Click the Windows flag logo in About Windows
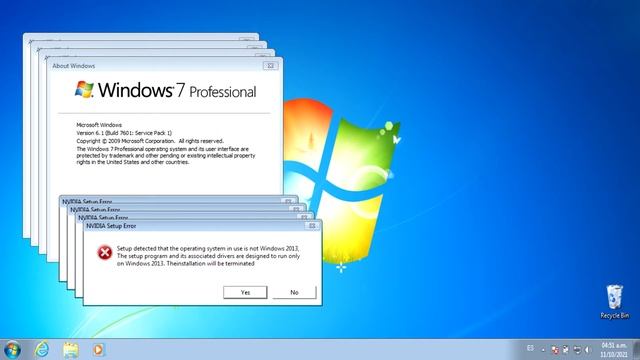Image resolution: width=640 pixels, height=360 pixels. (84, 89)
